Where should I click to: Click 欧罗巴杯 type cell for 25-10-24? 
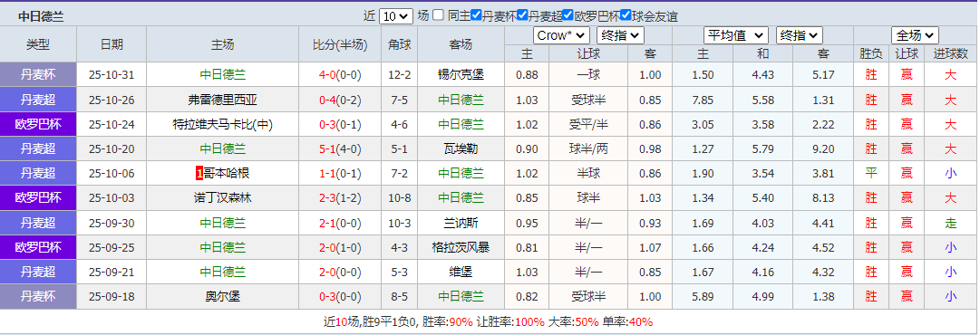coord(38,124)
